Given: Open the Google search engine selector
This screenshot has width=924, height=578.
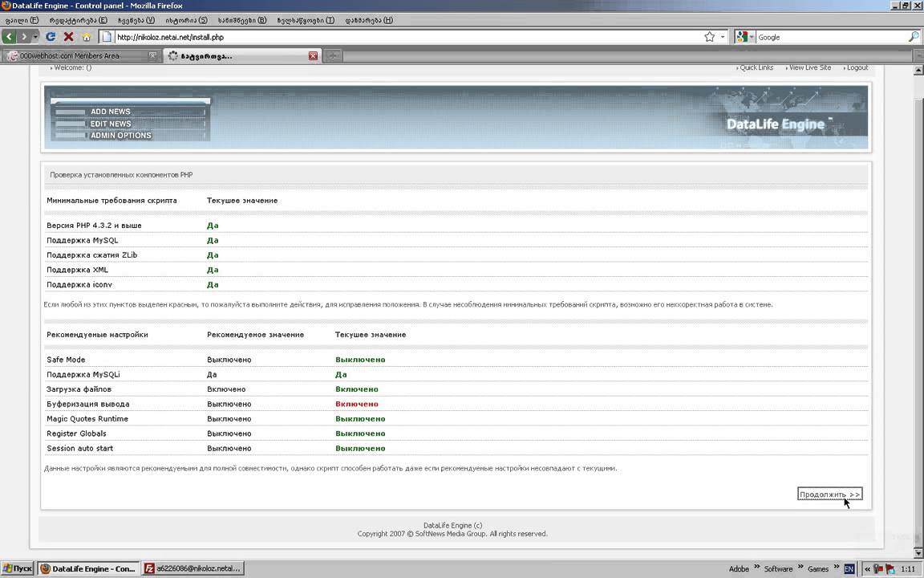Looking at the screenshot, I should tap(745, 37).
